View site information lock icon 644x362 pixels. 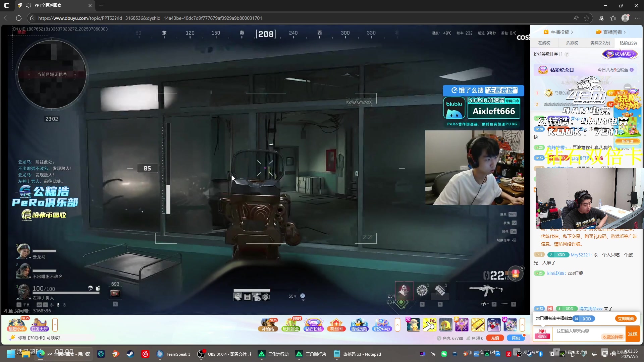tap(32, 18)
